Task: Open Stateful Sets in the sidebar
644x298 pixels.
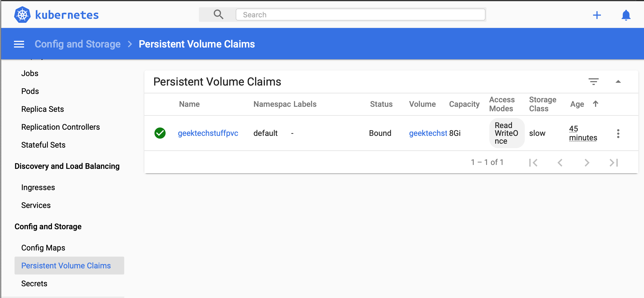Action: [x=43, y=145]
